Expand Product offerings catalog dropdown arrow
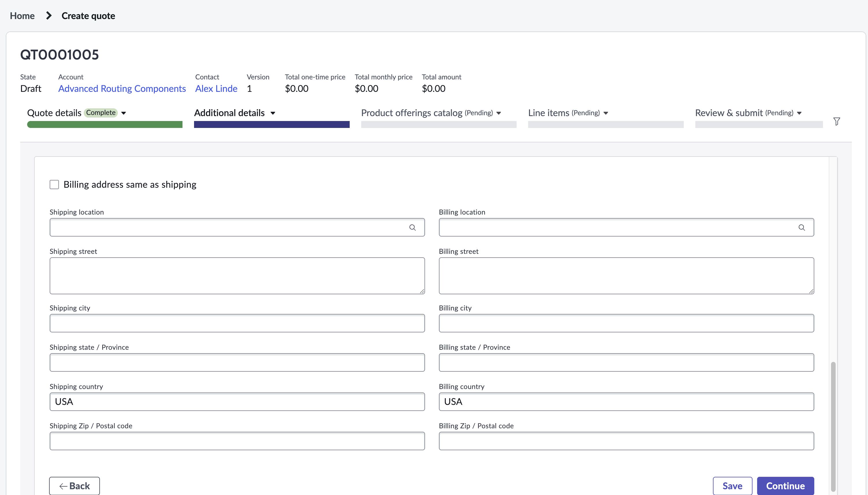The image size is (868, 495). click(x=499, y=113)
